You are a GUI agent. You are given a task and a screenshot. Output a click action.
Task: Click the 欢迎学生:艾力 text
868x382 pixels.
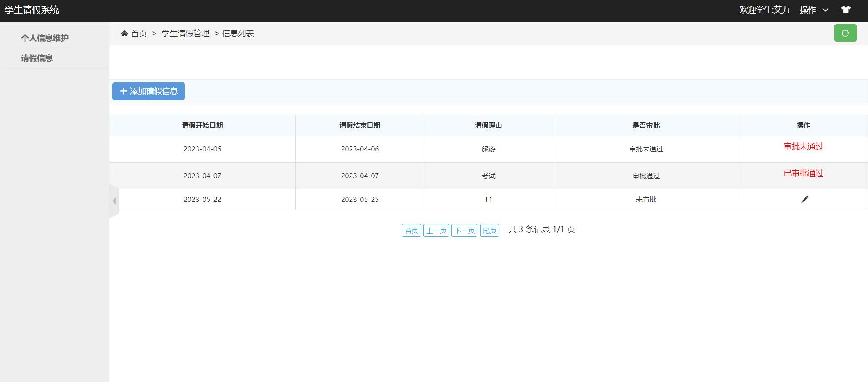[x=764, y=10]
